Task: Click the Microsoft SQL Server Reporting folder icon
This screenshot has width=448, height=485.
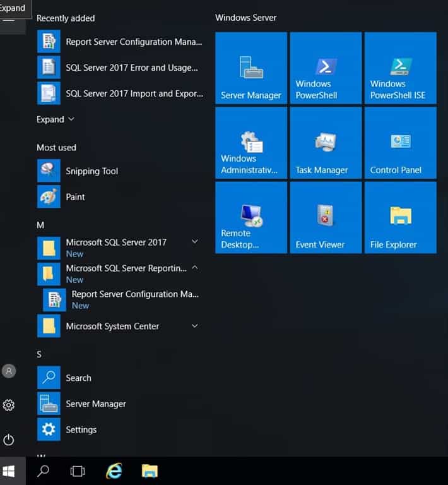Action: click(49, 274)
